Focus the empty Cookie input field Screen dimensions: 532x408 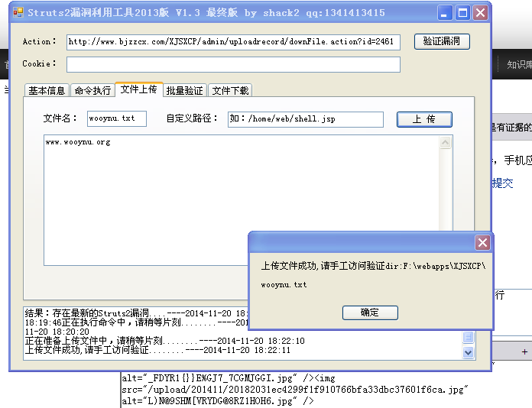pyautogui.click(x=233, y=64)
